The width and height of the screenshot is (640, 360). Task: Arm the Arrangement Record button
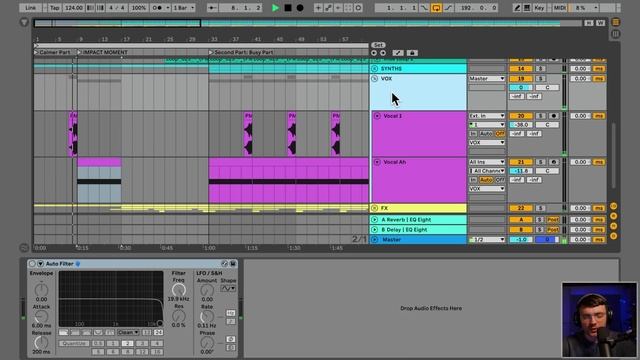(300, 8)
